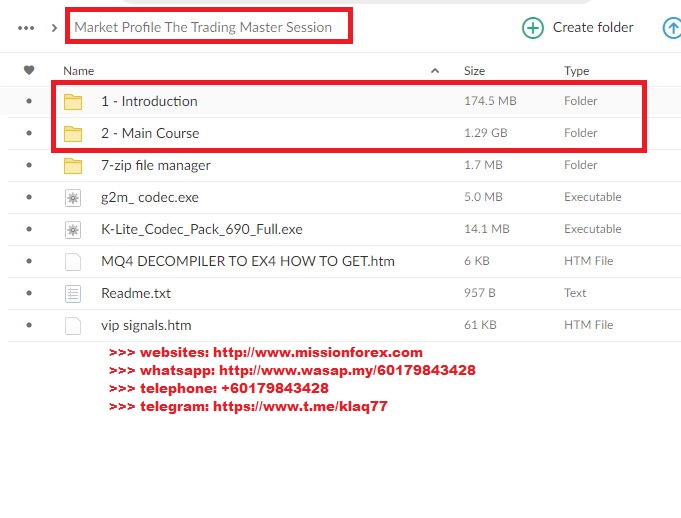
Task: Click the Readme.txt document icon
Action: pyautogui.click(x=73, y=294)
